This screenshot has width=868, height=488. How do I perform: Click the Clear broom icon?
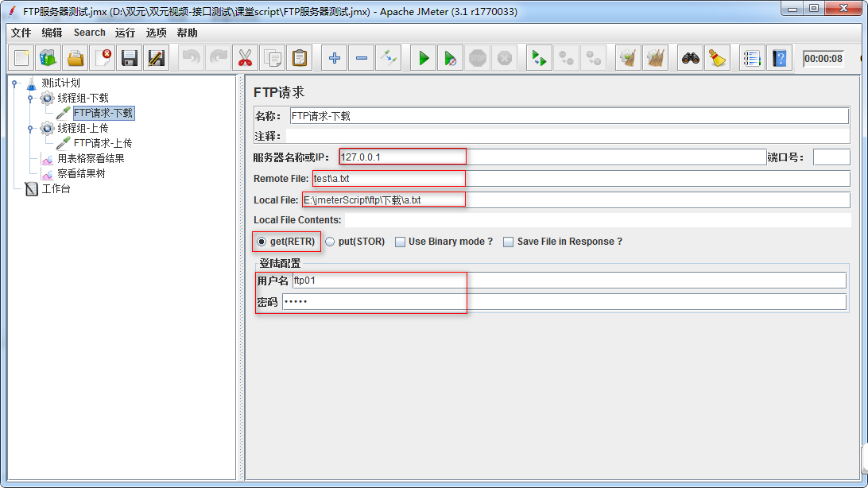coord(628,58)
